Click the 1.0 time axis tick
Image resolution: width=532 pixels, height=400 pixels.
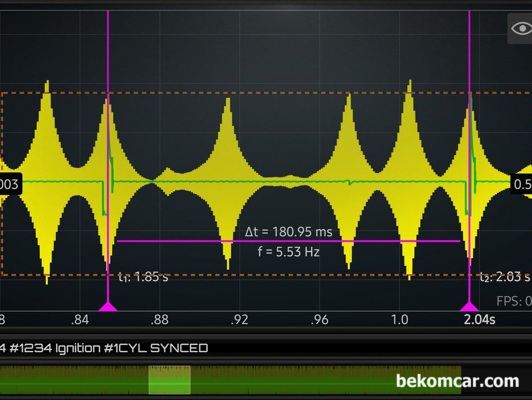click(x=400, y=319)
